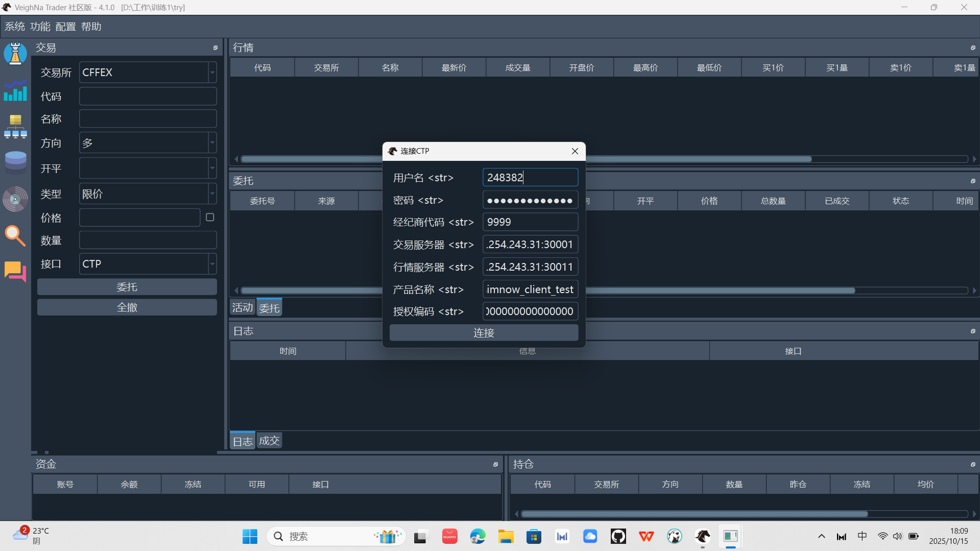Float the 交易 panel using its dock icon
The image size is (980, 551).
click(x=215, y=48)
